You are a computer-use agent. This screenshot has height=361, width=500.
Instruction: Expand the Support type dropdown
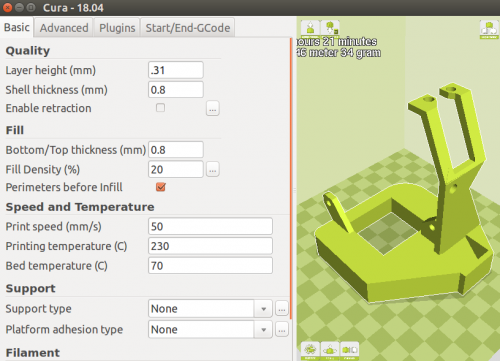[x=210, y=309]
